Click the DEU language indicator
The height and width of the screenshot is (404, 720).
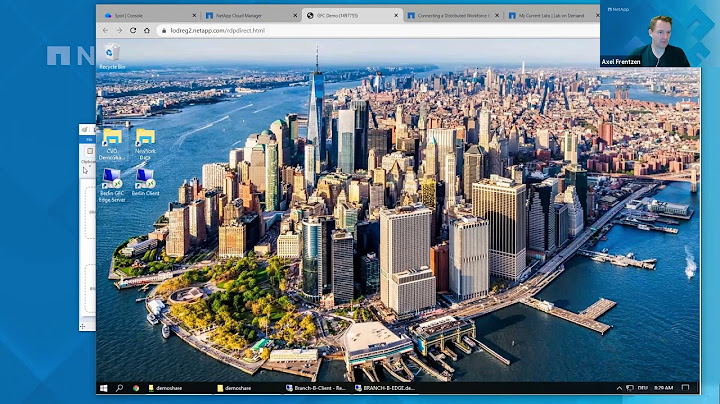[x=642, y=388]
